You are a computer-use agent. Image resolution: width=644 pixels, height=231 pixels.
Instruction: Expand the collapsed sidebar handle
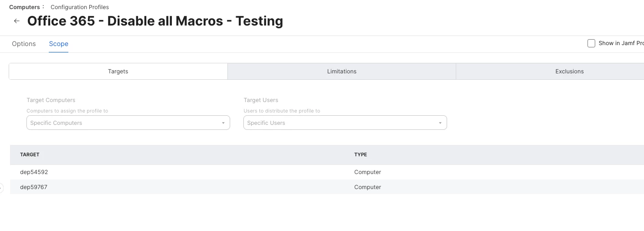point(1,187)
